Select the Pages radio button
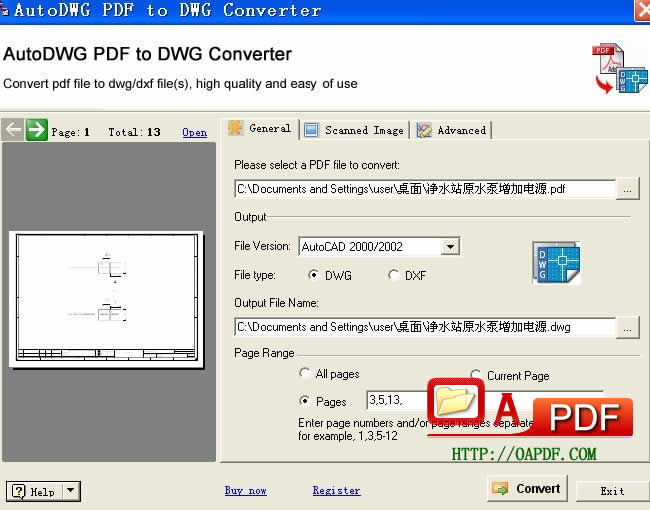 304,401
